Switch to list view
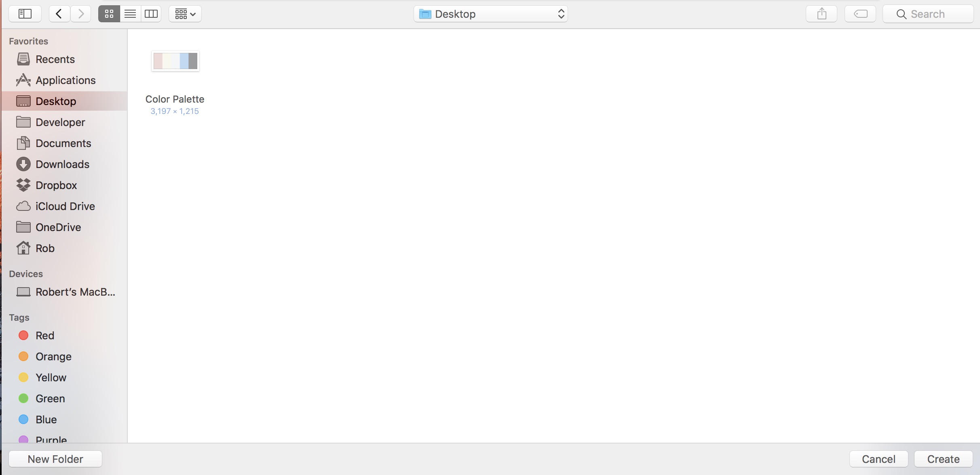Image resolution: width=980 pixels, height=475 pixels. pos(130,13)
